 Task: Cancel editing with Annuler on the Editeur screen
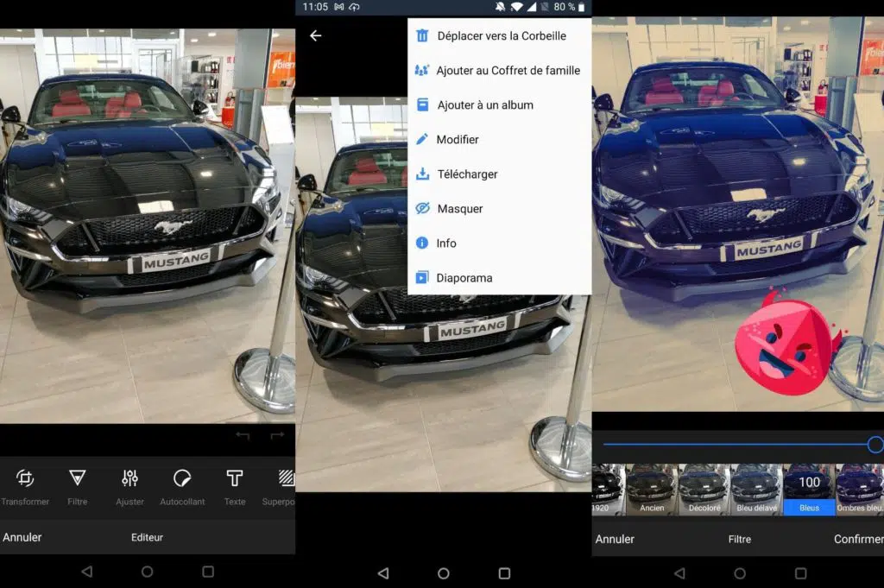pos(22,537)
